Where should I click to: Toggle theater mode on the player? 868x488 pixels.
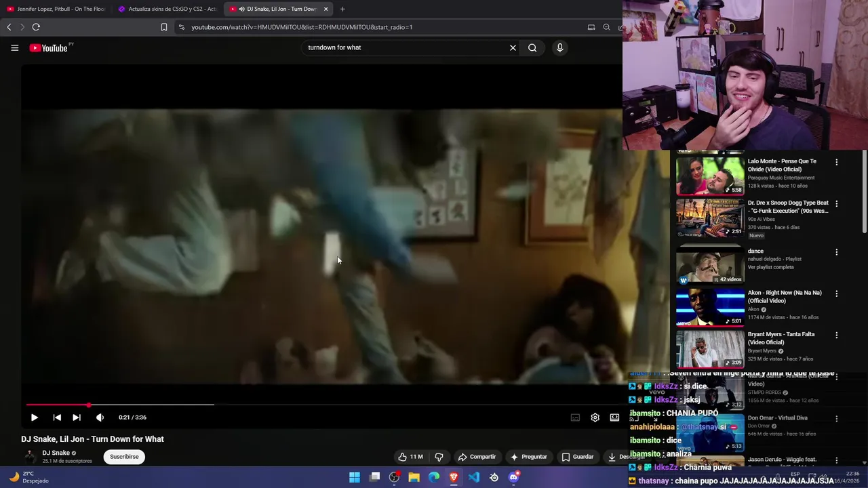pyautogui.click(x=614, y=418)
